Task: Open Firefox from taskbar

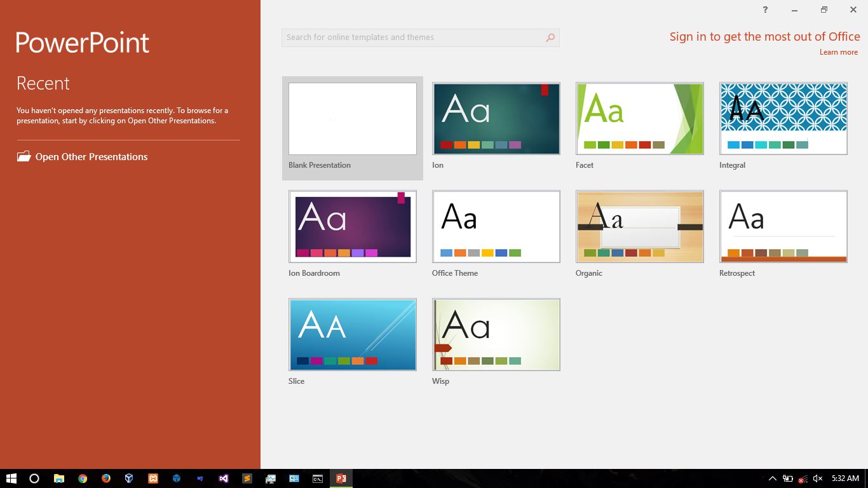Action: 106,478
